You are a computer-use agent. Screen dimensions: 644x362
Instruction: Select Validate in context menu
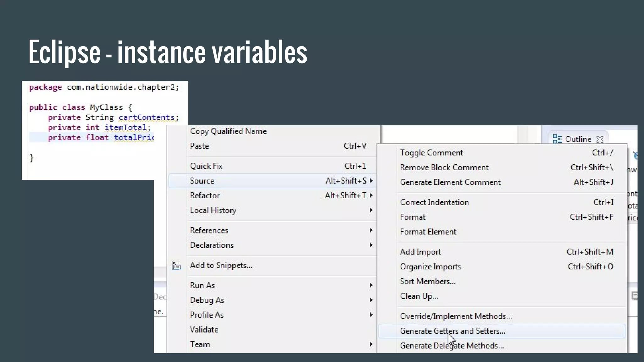pyautogui.click(x=204, y=330)
